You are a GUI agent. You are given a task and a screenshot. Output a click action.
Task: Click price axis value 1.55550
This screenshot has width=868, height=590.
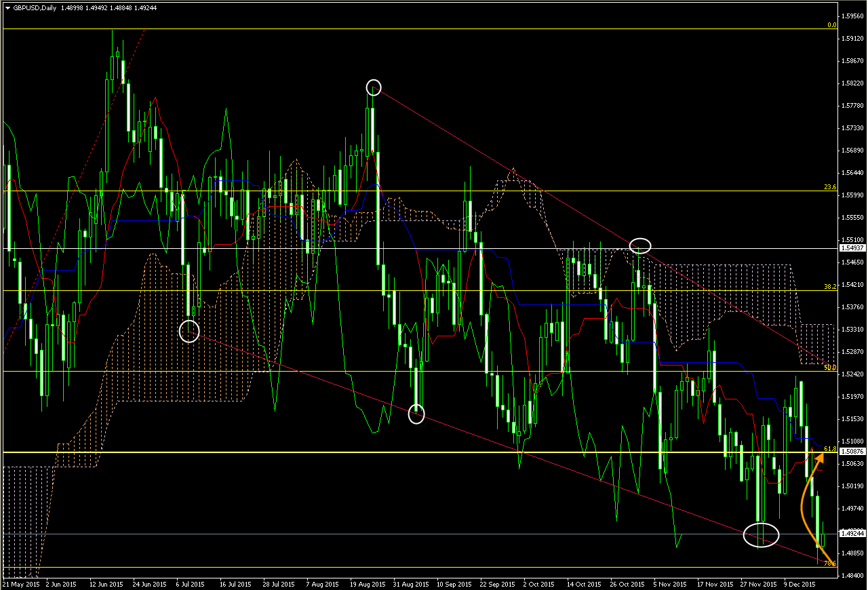tap(852, 217)
